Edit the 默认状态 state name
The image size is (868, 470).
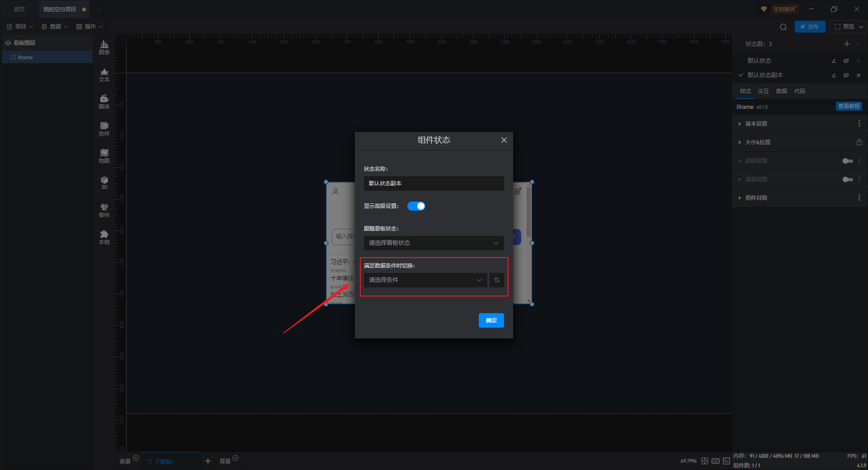(834, 61)
